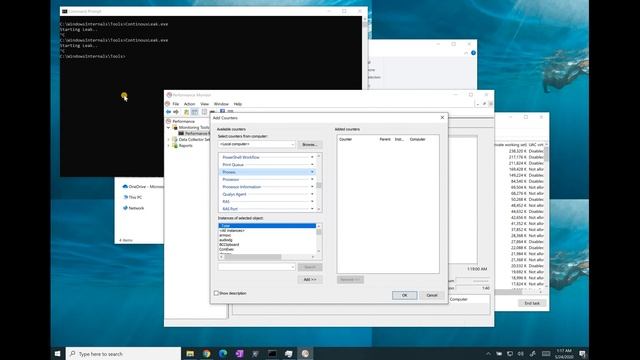Click the Counter column header in Added counters
The width and height of the screenshot is (640, 360).
click(x=345, y=139)
